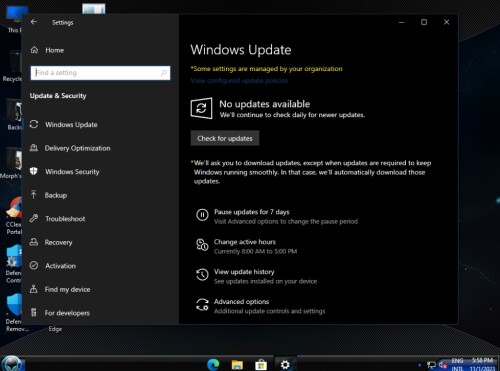Click the Recovery icon
This screenshot has width=500, height=371.
34,242
